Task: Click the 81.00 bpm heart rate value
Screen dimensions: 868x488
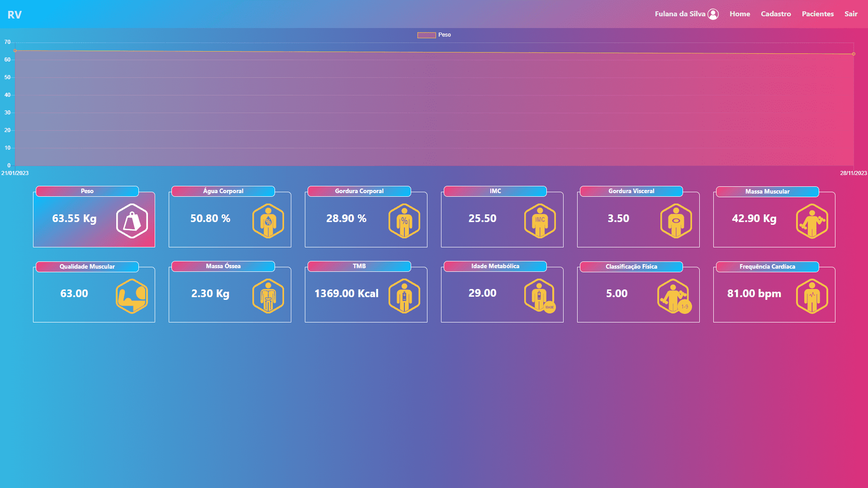Action: (x=754, y=294)
